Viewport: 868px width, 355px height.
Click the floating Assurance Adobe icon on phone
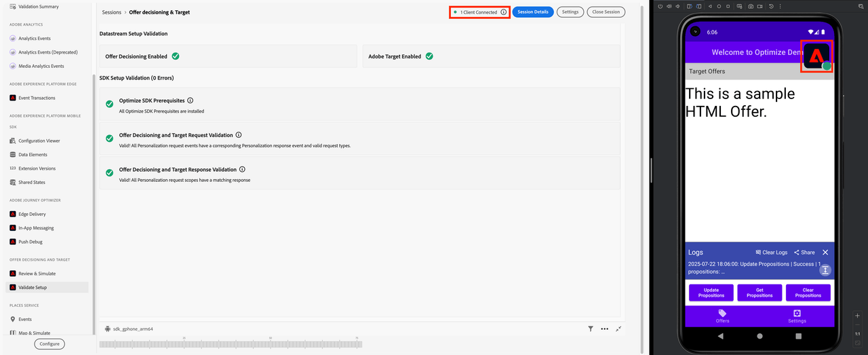(x=816, y=56)
